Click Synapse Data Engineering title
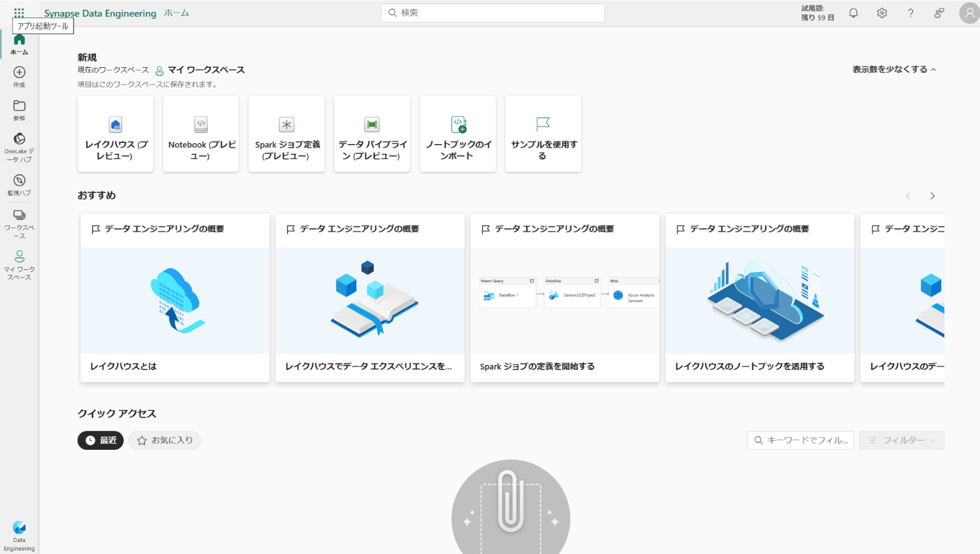This screenshot has height=554, width=980. click(100, 13)
